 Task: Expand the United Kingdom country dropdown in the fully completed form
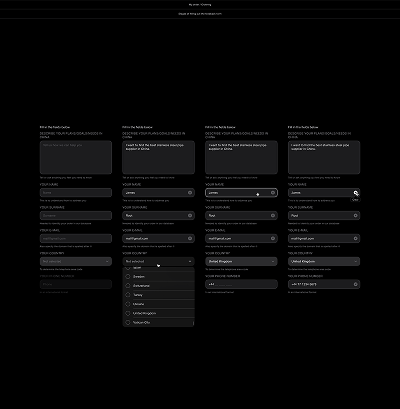click(324, 261)
